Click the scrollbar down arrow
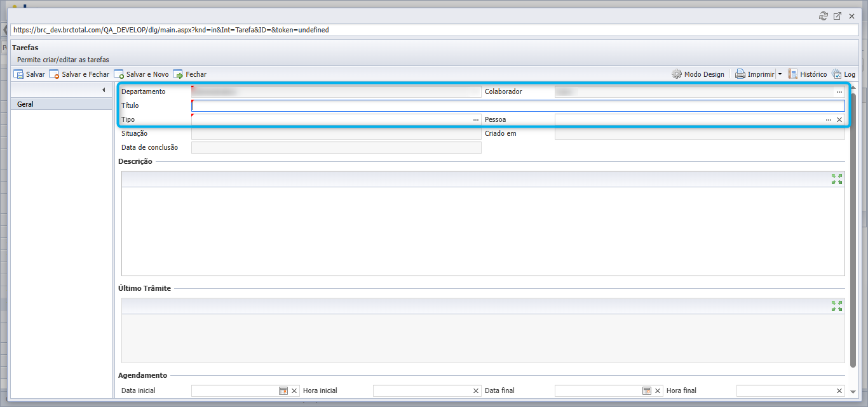 click(853, 392)
